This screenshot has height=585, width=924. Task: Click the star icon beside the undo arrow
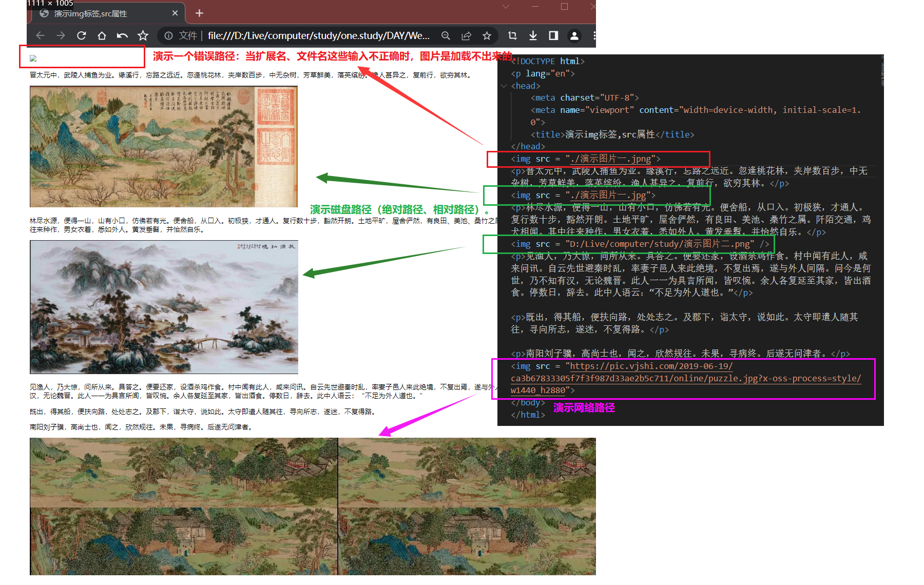pyautogui.click(x=143, y=35)
